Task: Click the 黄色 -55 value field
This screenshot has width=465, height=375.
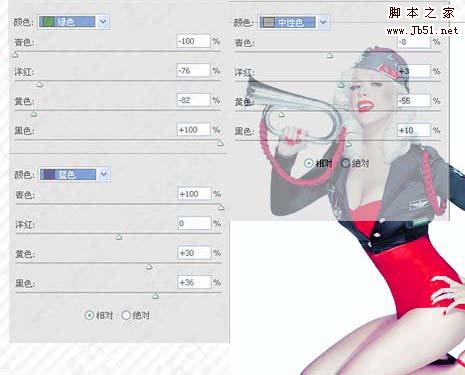Action: (x=414, y=100)
